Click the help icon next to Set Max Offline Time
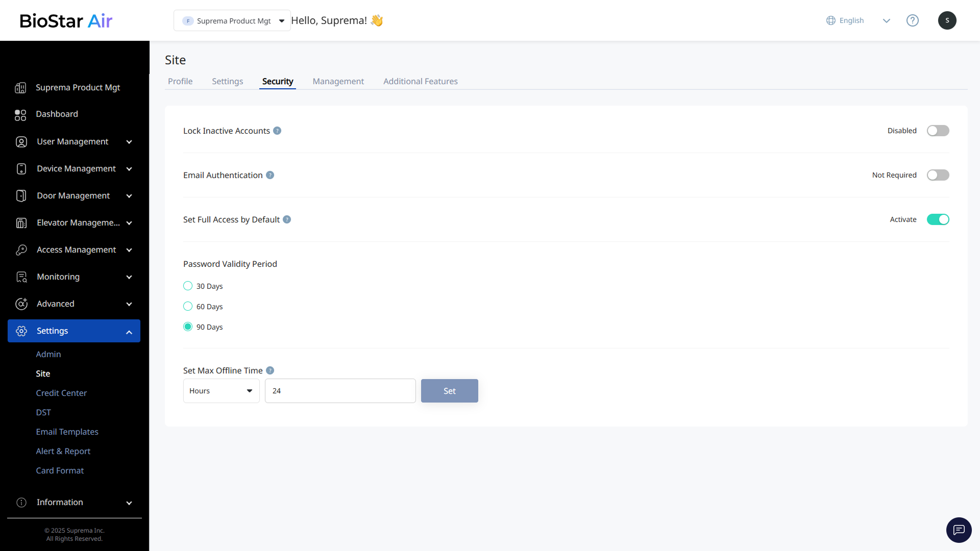This screenshot has width=980, height=551. click(x=270, y=370)
